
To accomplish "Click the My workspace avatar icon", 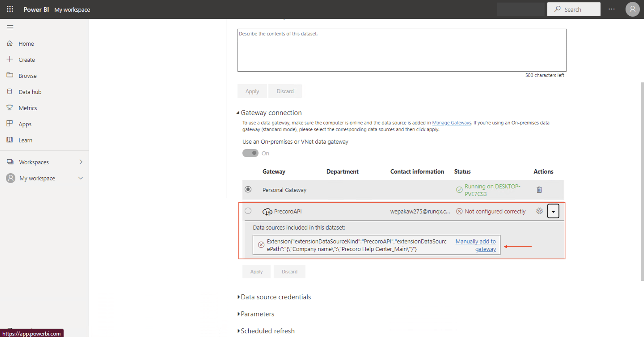I will tap(11, 178).
